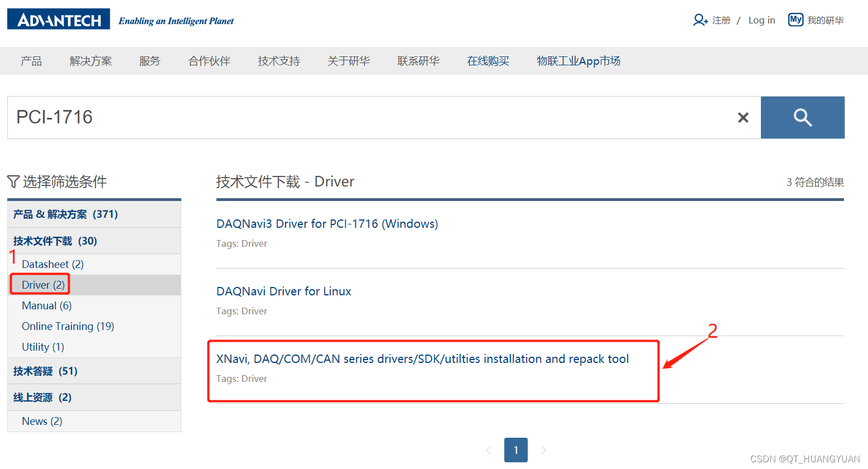Screen dimensions: 868x469
Task: Open 我的研华 link
Action: (x=825, y=20)
